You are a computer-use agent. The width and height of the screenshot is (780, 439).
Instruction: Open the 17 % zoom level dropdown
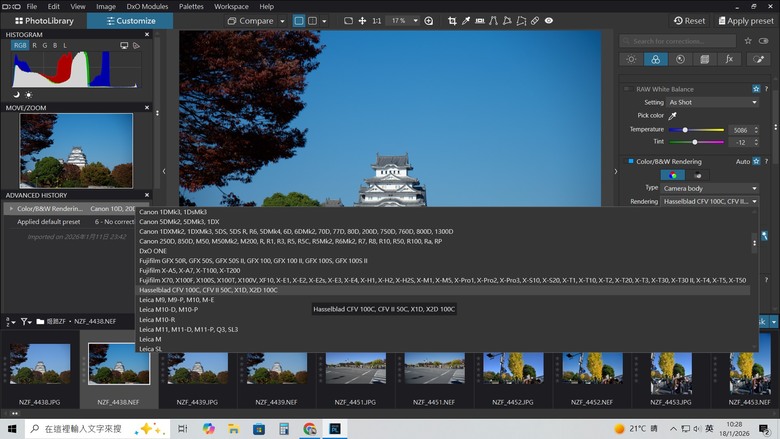[404, 21]
